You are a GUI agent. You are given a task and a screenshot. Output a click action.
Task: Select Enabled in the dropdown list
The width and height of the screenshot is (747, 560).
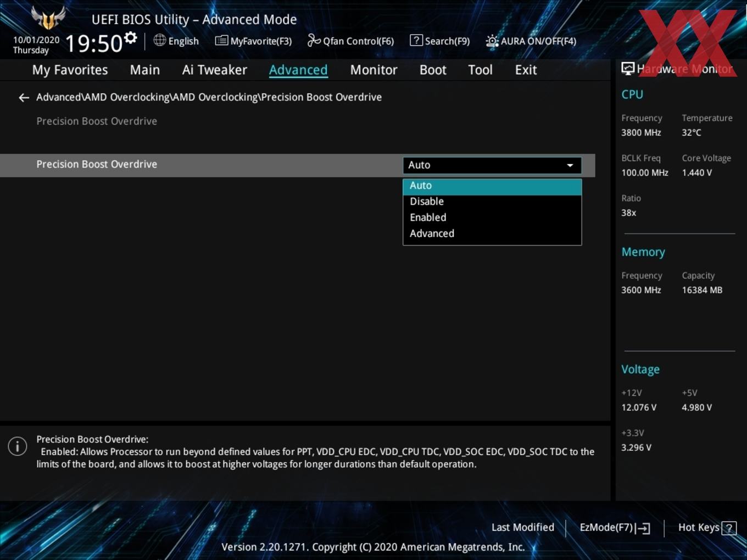[x=492, y=217]
